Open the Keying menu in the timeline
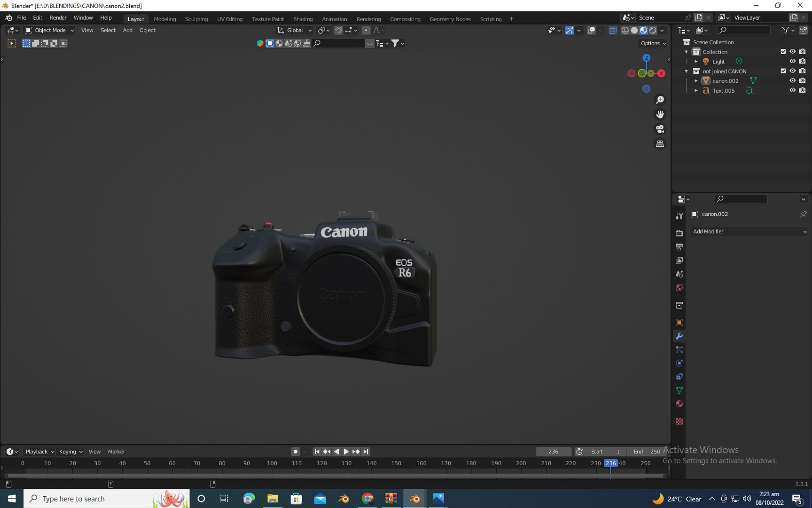The height and width of the screenshot is (508, 812). (70, 452)
